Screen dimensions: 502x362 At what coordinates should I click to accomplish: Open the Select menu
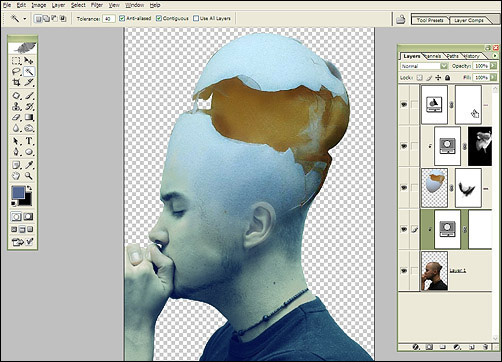(x=78, y=5)
